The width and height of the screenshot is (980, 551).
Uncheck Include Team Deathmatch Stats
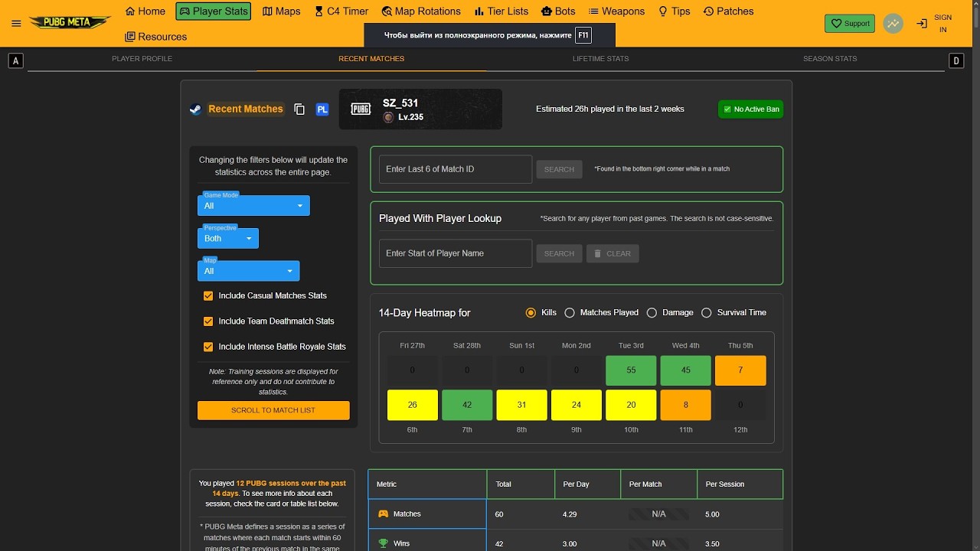click(207, 321)
